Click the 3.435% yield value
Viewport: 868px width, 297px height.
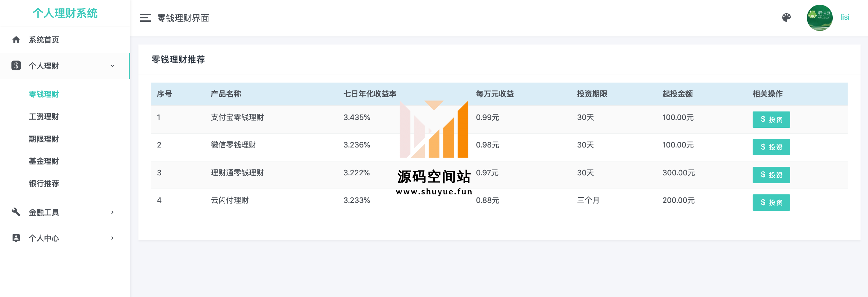[357, 117]
